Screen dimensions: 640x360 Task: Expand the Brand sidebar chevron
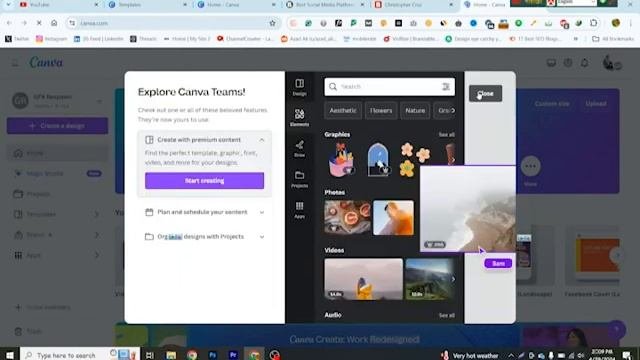point(97,235)
